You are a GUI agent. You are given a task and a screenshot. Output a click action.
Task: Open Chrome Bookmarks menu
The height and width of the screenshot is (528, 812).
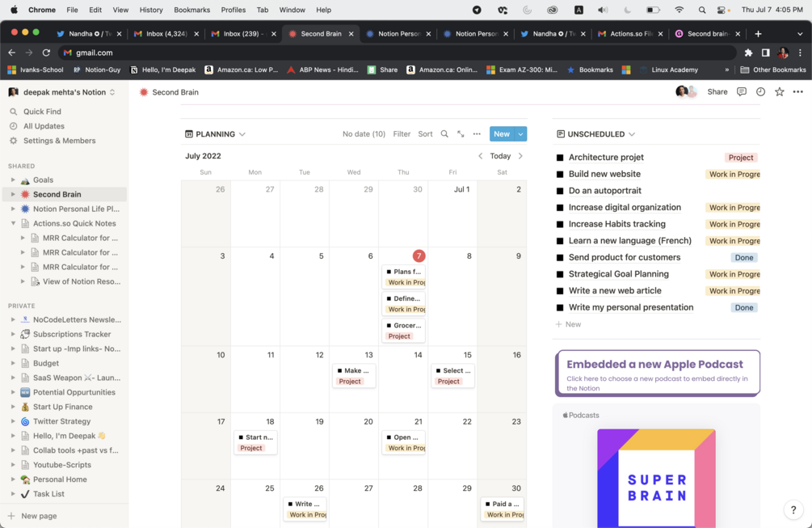click(x=191, y=10)
